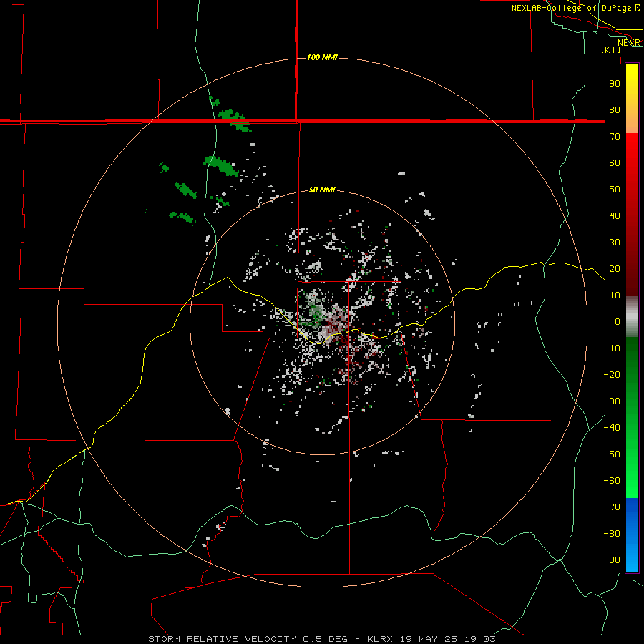Click the 0 knot scale value
644x644 pixels.
tap(618, 321)
